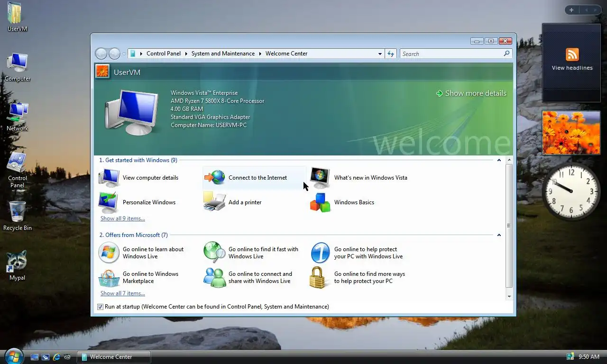This screenshot has height=364, width=607.
Task: Click inside the Search input field
Action: [x=451, y=54]
